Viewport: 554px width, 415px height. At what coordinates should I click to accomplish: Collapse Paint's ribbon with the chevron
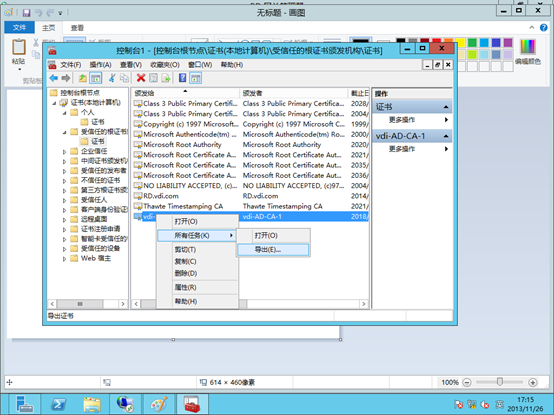pos(532,28)
